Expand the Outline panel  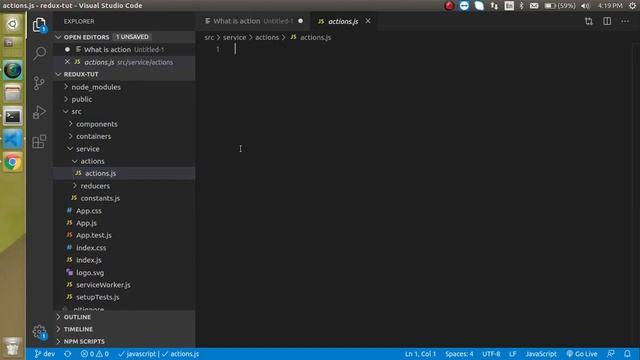(124, 317)
